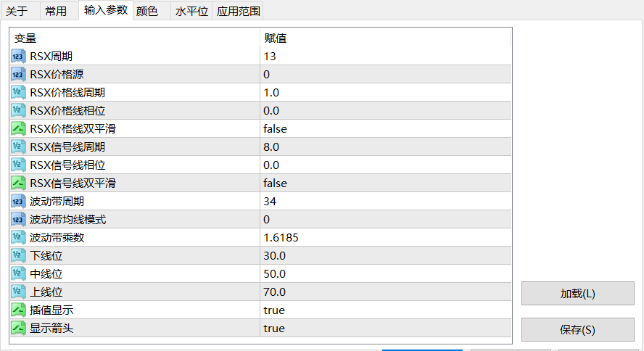Toggle the false value of RSX信号线双平滑
644x351 pixels.
386,183
